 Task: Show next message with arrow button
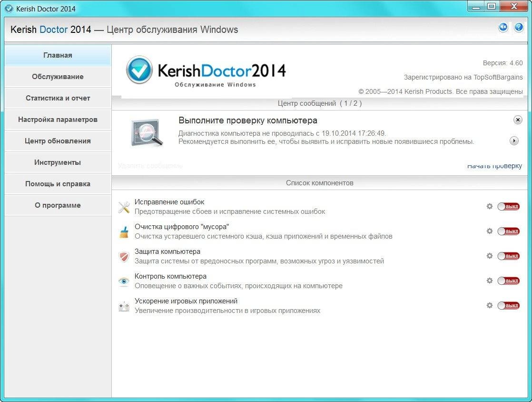514,141
